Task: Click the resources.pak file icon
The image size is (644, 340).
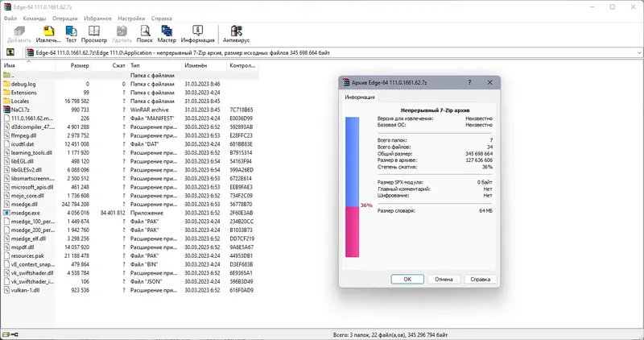Action: (6, 255)
